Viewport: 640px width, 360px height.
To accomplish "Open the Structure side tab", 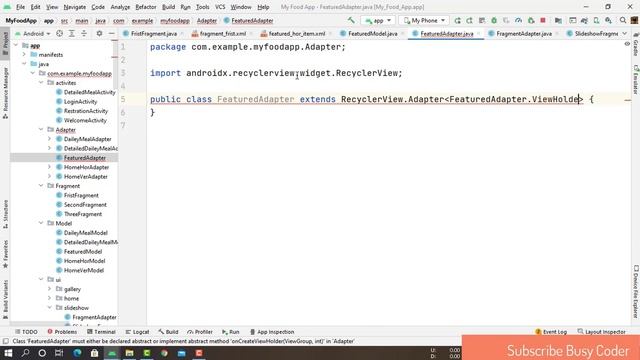I will (x=5, y=214).
